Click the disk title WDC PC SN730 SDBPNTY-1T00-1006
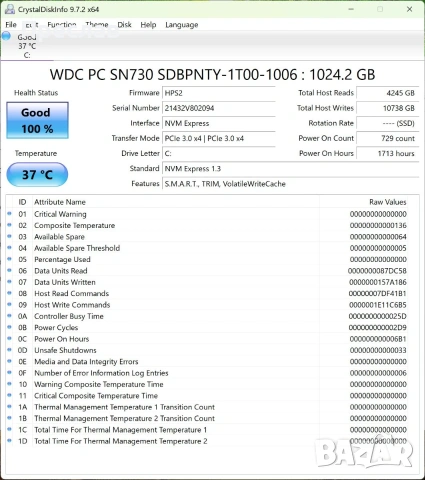This screenshot has height=480, width=425. (x=213, y=74)
